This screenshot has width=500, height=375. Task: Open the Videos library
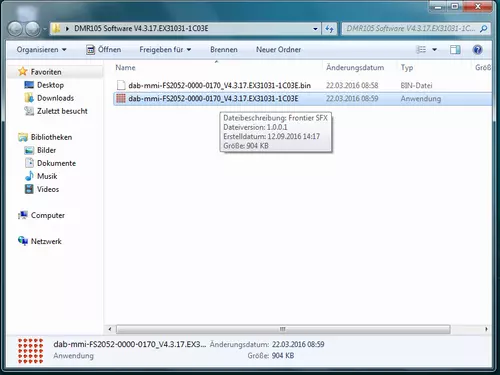[48, 189]
